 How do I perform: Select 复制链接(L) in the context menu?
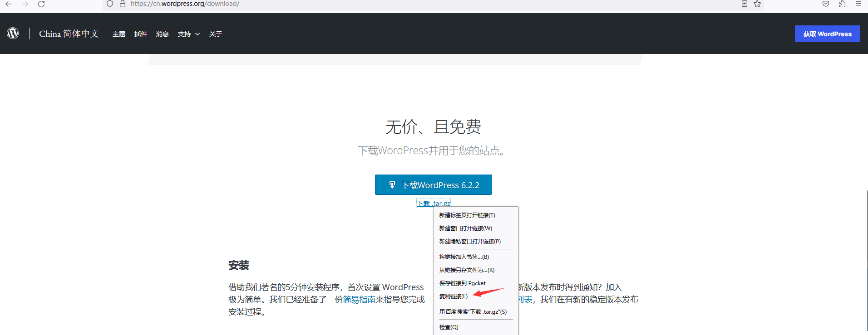point(476,296)
